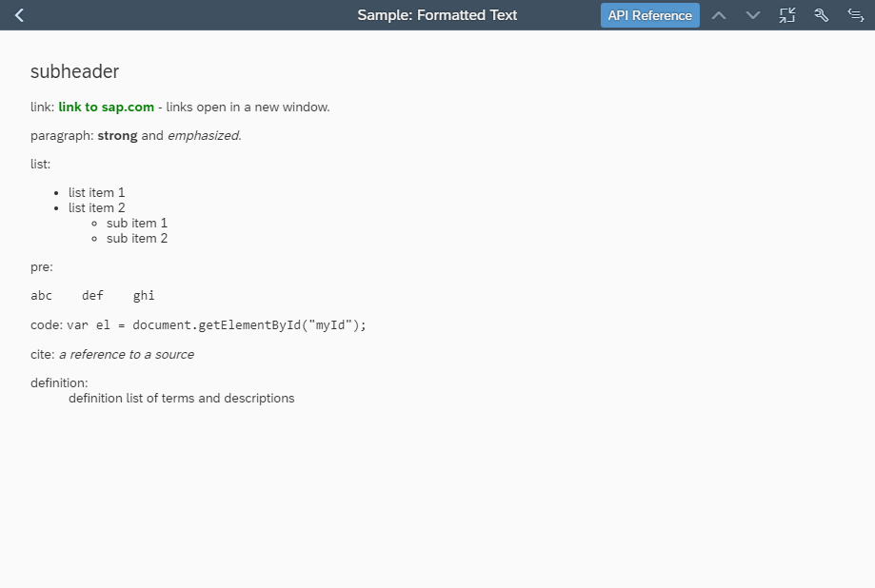This screenshot has width=875, height=588.
Task: Open the API Reference
Action: [x=649, y=14]
